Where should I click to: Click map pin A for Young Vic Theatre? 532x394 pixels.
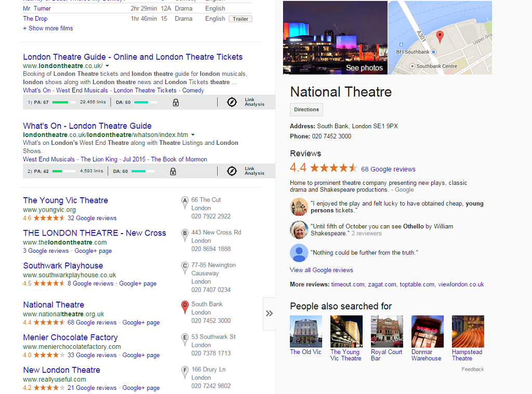tap(184, 203)
